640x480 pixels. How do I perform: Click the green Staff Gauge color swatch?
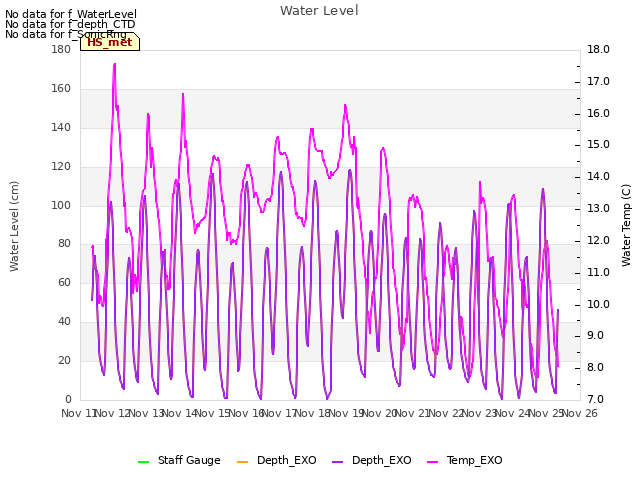[x=144, y=462]
